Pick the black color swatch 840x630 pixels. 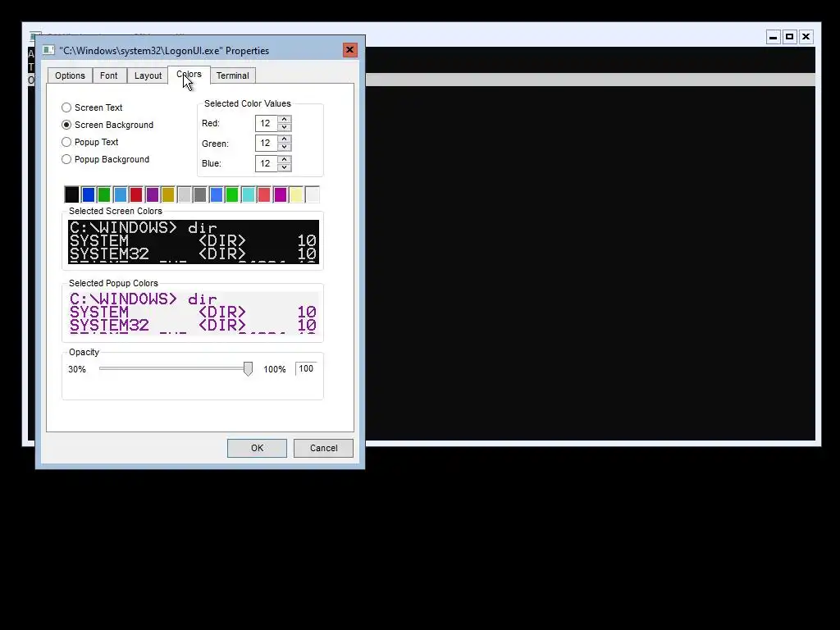pos(72,194)
